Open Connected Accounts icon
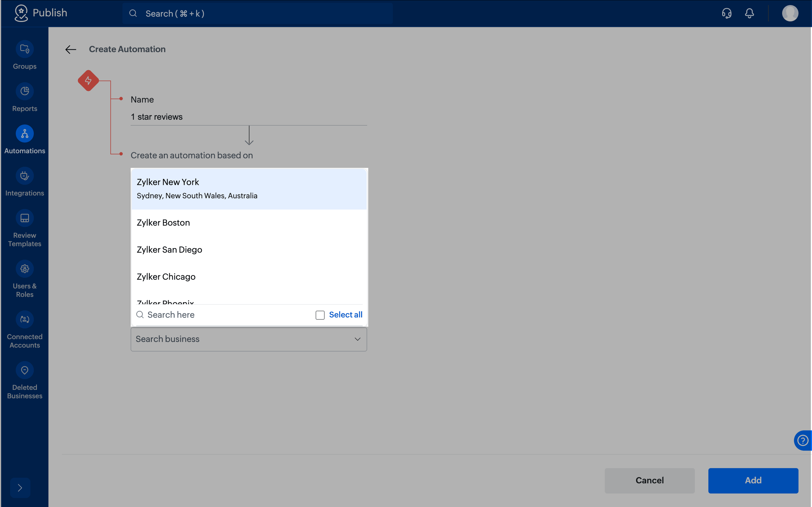The image size is (812, 507). click(x=24, y=320)
